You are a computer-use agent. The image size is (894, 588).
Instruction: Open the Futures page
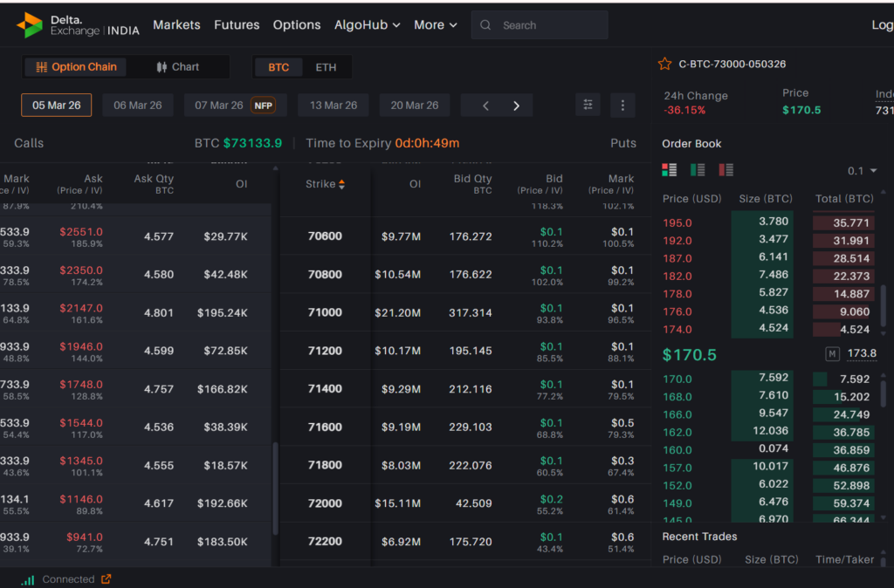[237, 25]
